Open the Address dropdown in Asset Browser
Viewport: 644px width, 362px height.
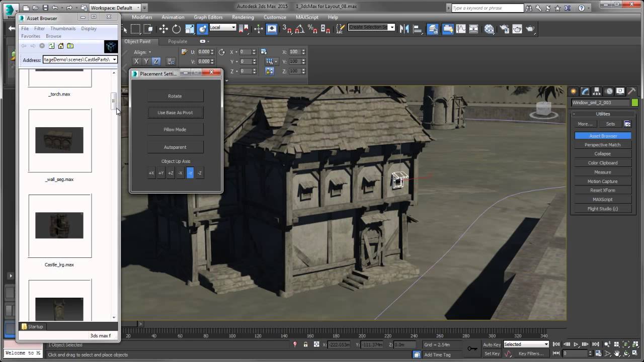(115, 59)
